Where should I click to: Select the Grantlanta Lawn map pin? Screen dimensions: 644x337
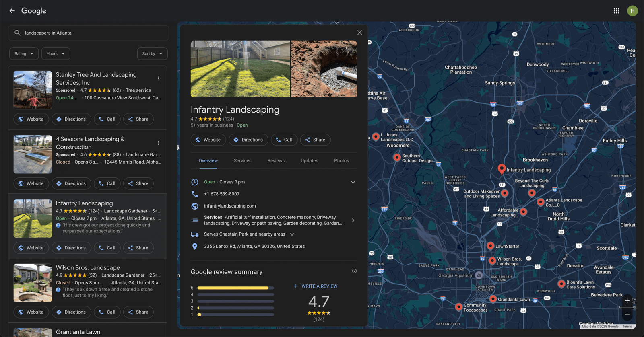tap(493, 299)
